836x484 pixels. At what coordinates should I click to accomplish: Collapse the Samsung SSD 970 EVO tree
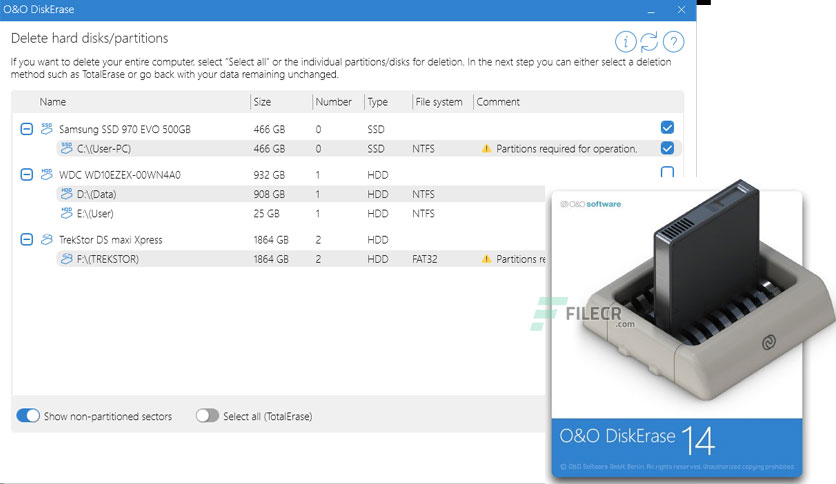27,129
